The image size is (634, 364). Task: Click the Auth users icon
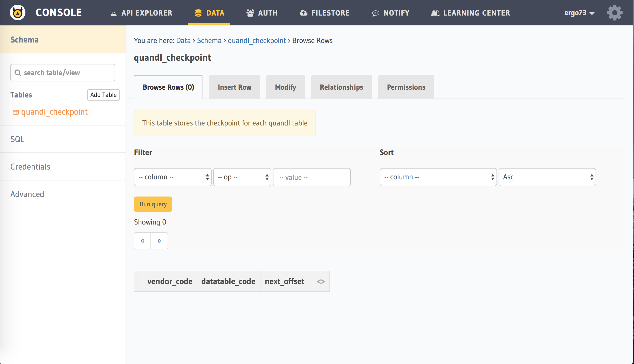[x=250, y=13]
